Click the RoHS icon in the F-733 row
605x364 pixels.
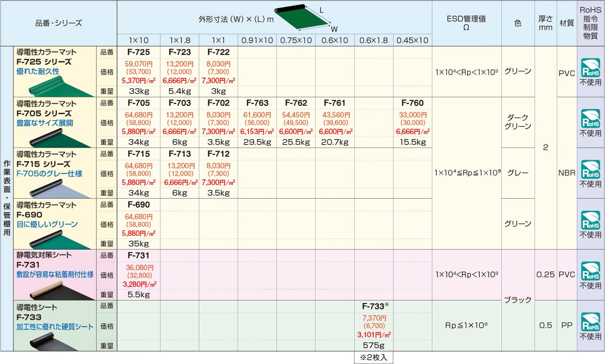tap(590, 322)
